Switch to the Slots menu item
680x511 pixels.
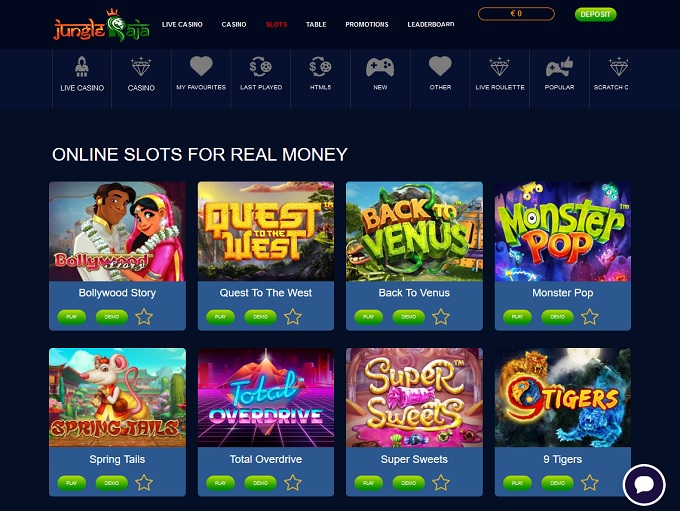276,24
